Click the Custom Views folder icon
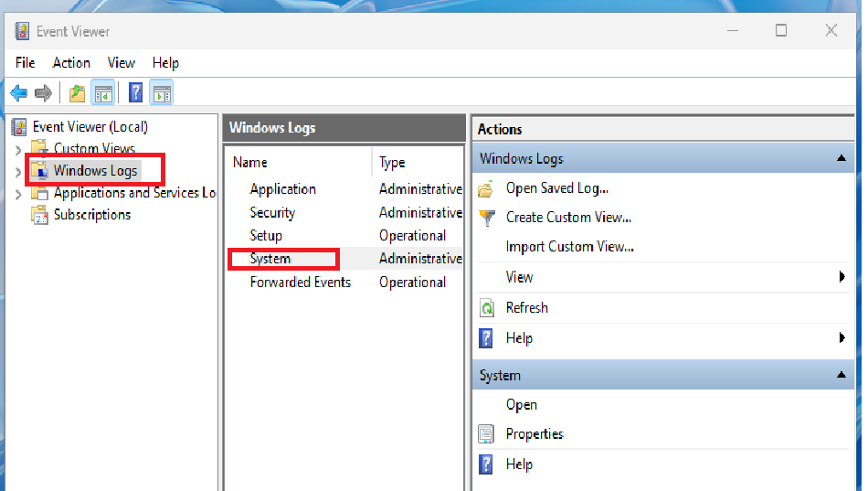Image resolution: width=868 pixels, height=491 pixels. point(39,147)
